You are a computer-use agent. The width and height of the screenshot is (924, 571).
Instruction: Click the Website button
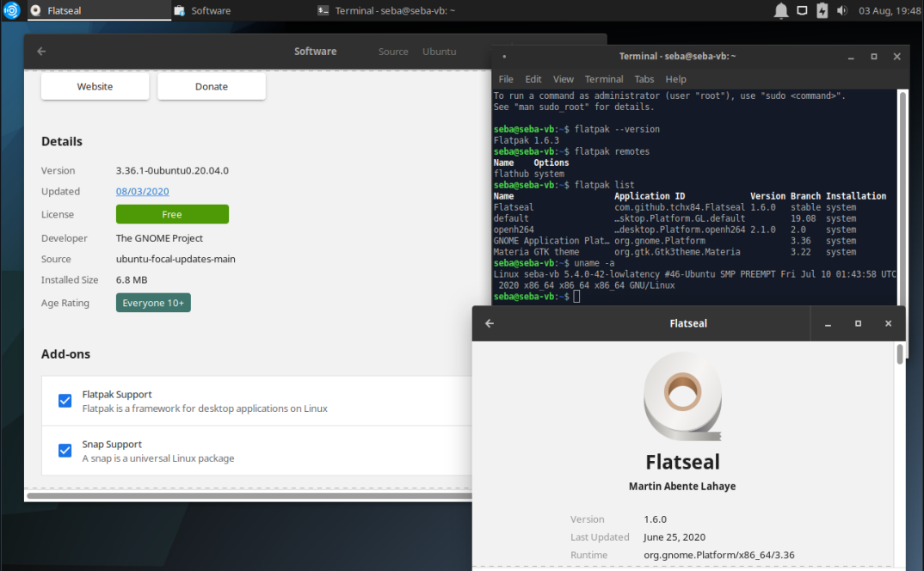pos(95,87)
